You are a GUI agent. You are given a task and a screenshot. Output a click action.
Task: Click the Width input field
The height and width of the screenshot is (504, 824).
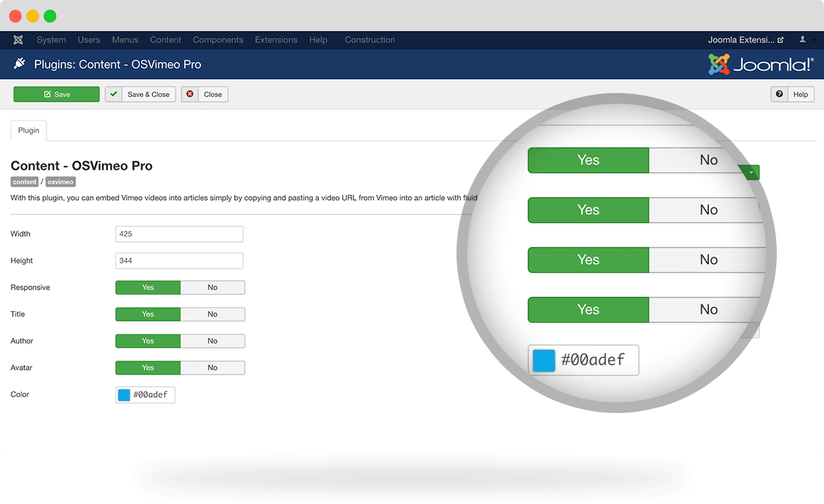179,234
